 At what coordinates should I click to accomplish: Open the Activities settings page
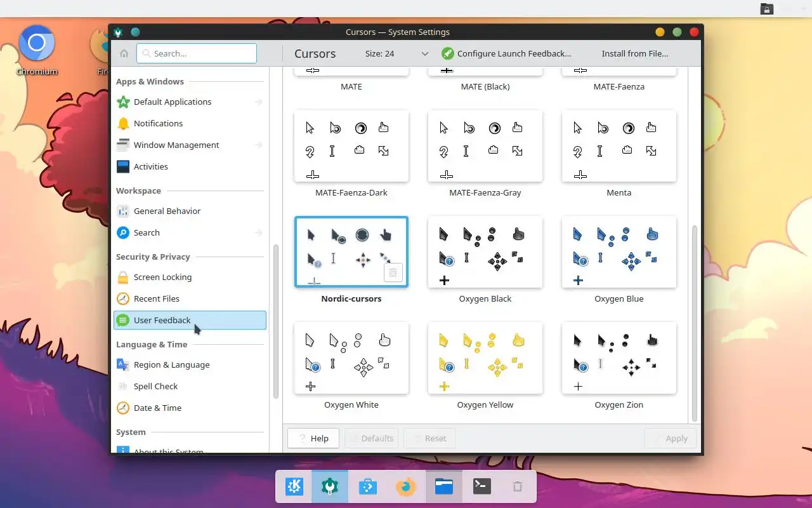[x=190, y=166]
